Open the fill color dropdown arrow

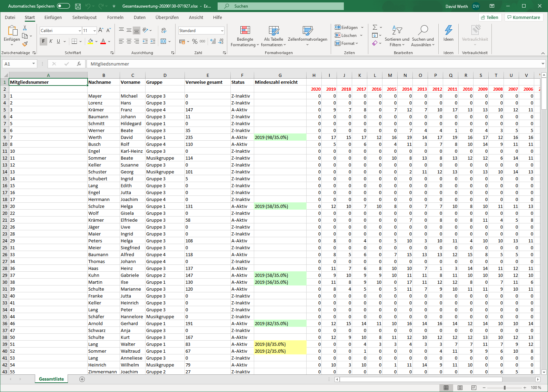point(96,41)
